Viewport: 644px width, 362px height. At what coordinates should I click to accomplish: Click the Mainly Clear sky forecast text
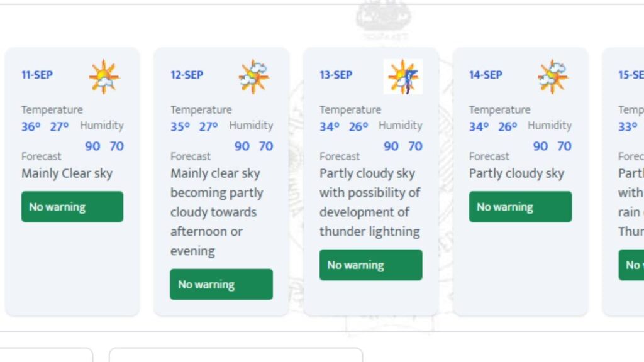tap(67, 173)
